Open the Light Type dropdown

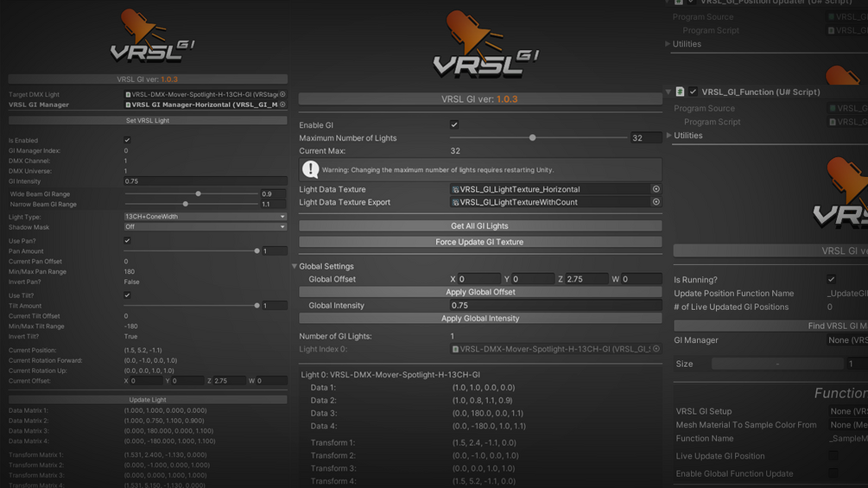coord(205,216)
